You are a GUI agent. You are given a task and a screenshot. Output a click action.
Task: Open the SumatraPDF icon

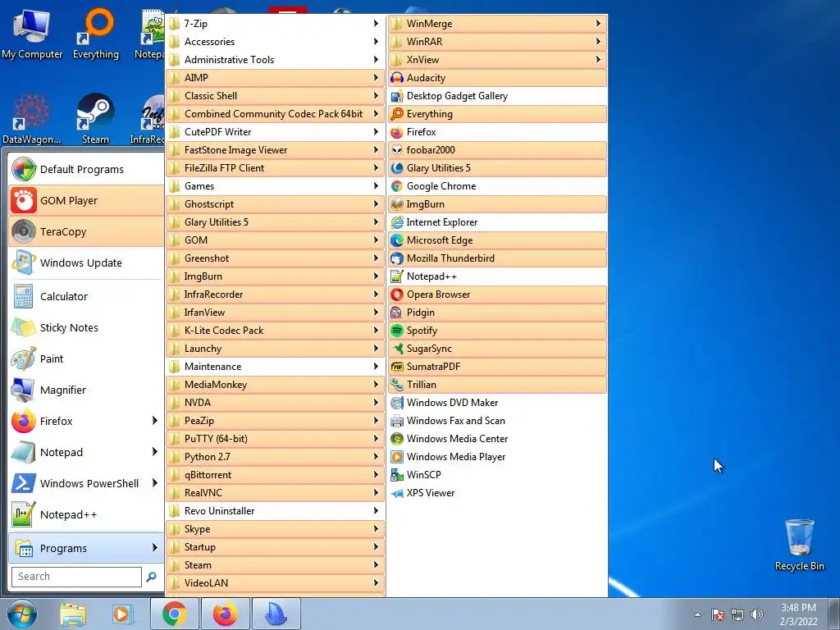(x=397, y=367)
